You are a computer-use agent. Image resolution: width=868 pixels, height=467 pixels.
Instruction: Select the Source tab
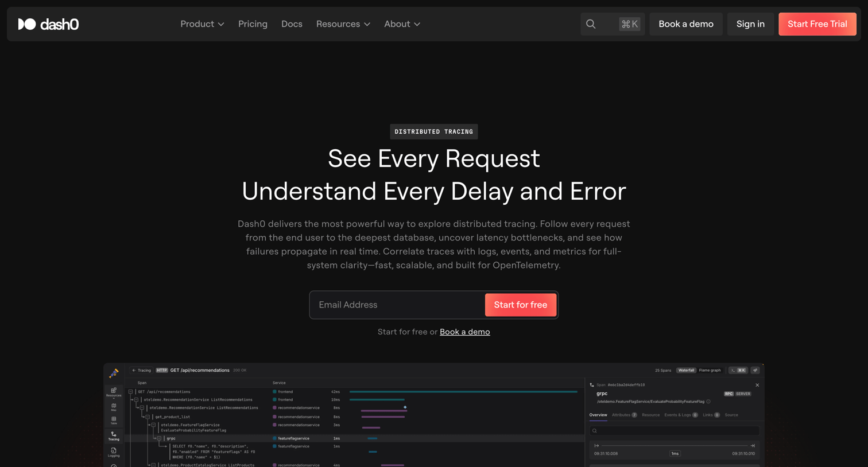[731, 415]
